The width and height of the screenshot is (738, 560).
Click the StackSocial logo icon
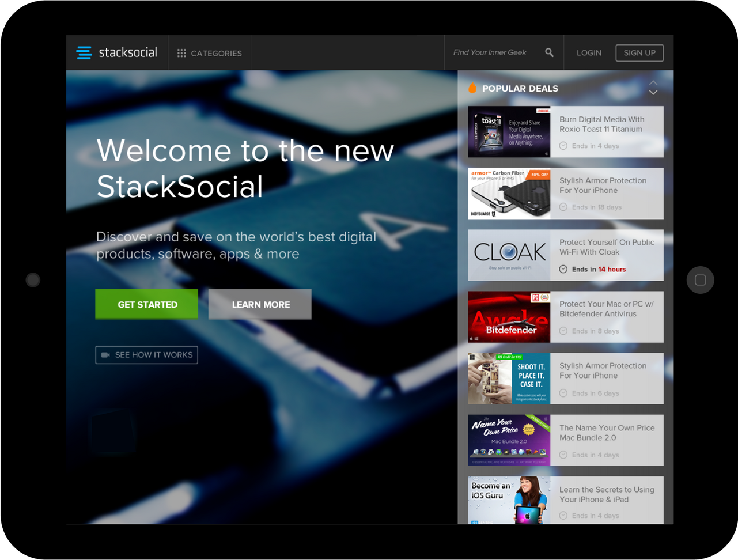pyautogui.click(x=84, y=53)
